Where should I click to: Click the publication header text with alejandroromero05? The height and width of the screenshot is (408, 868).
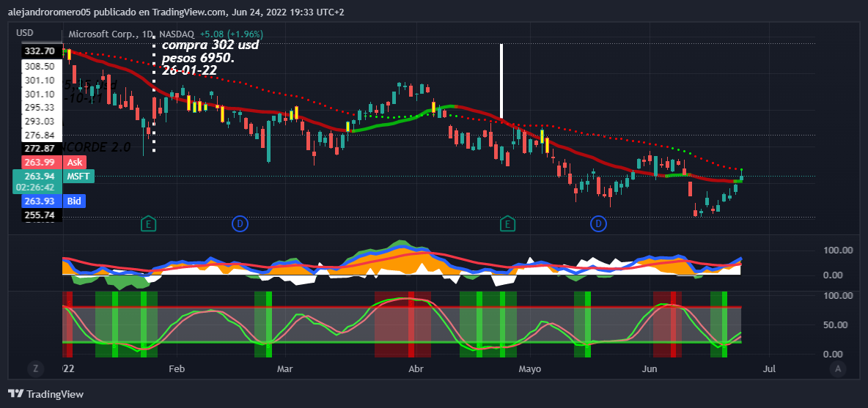pyautogui.click(x=177, y=12)
